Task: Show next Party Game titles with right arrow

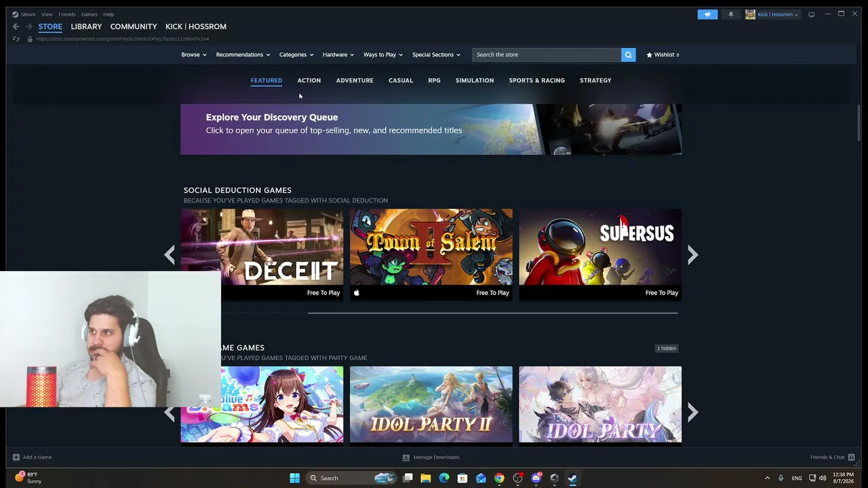Action: tap(692, 412)
